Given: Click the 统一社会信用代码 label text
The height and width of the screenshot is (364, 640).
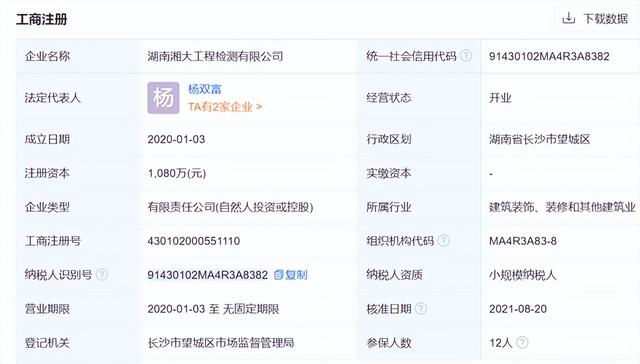Looking at the screenshot, I should click(x=411, y=56).
